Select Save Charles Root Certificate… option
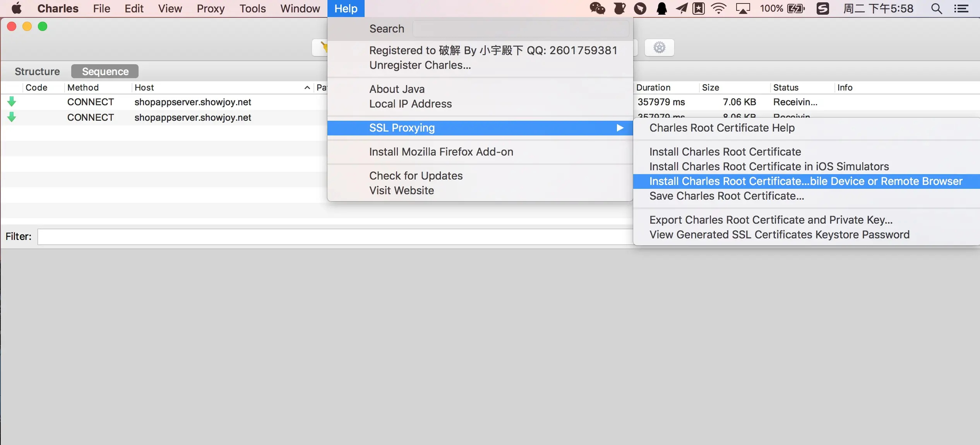Viewport: 980px width, 445px height. (x=726, y=196)
